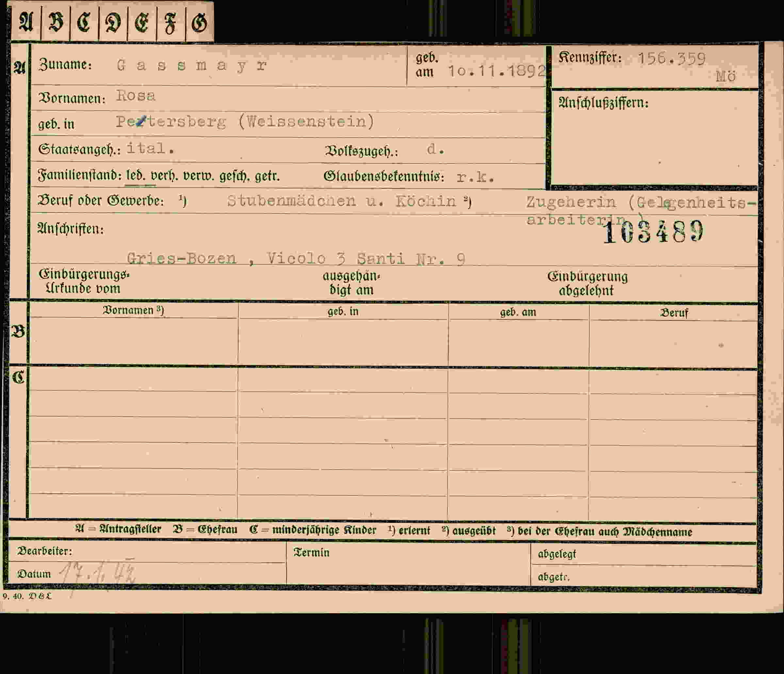Click the Volkszugeh. value 'd.'
The width and height of the screenshot is (784, 674).
pyautogui.click(x=435, y=149)
